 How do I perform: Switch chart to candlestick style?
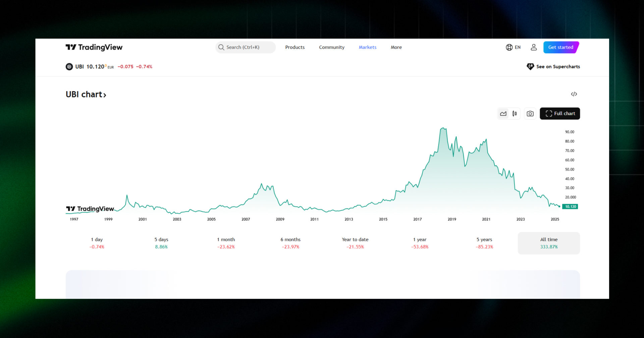click(x=515, y=113)
